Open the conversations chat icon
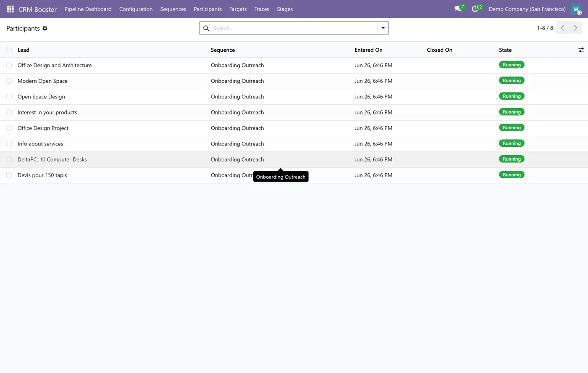This screenshot has width=588, height=373. [458, 9]
